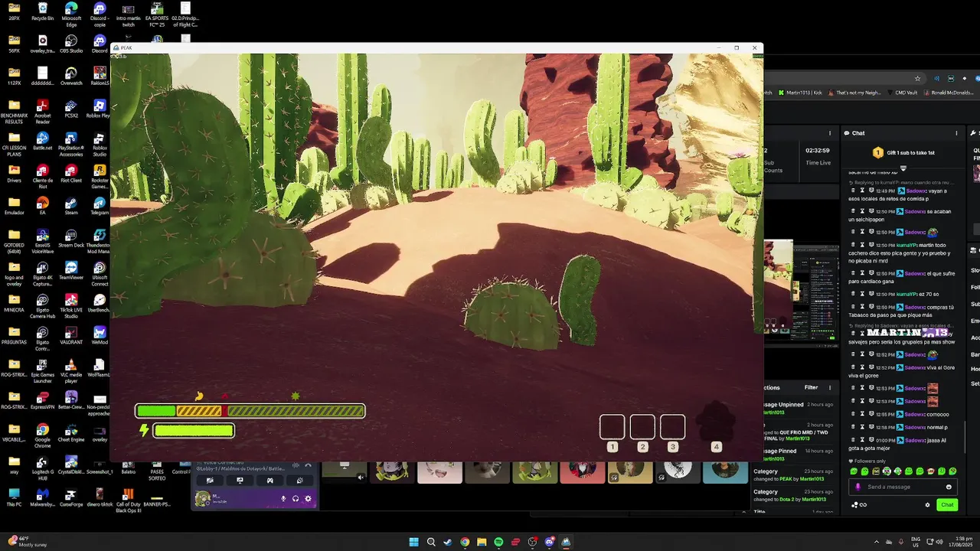Select inventory slot 2 in PEAK
The height and width of the screenshot is (551, 980).
642,427
